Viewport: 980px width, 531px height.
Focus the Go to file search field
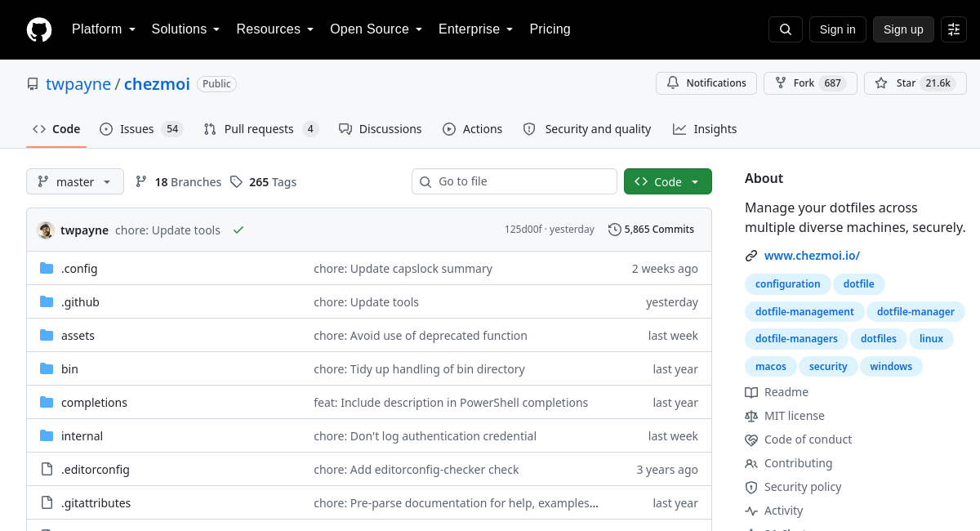click(514, 181)
